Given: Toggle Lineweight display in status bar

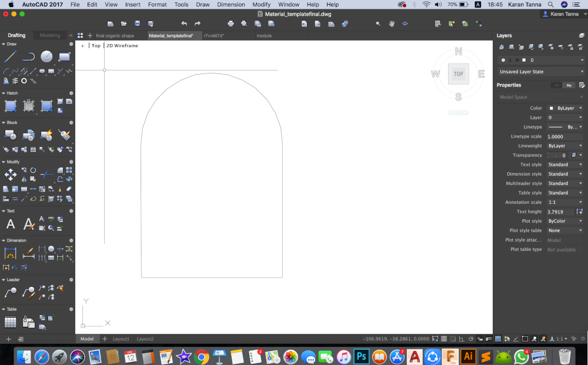Looking at the screenshot, I should (x=489, y=339).
